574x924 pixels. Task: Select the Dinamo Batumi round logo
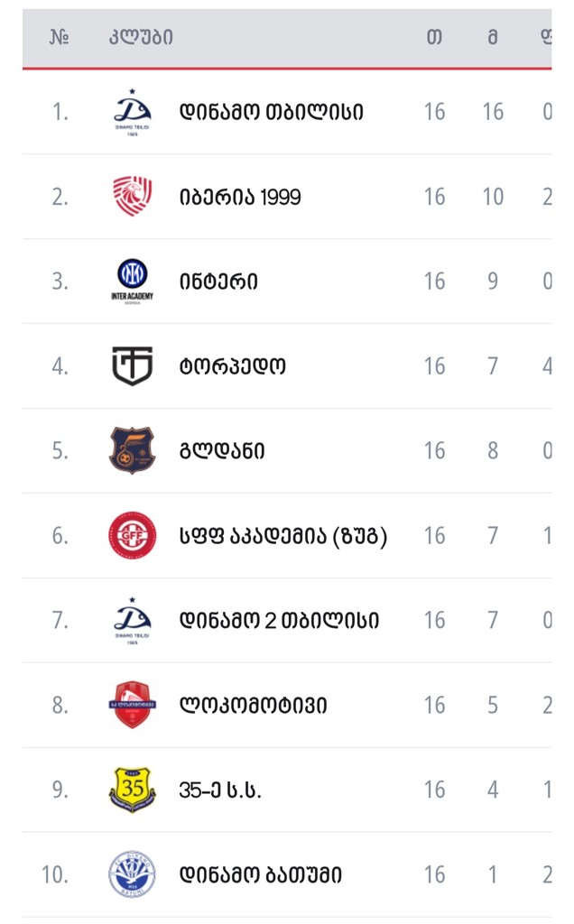(x=132, y=874)
